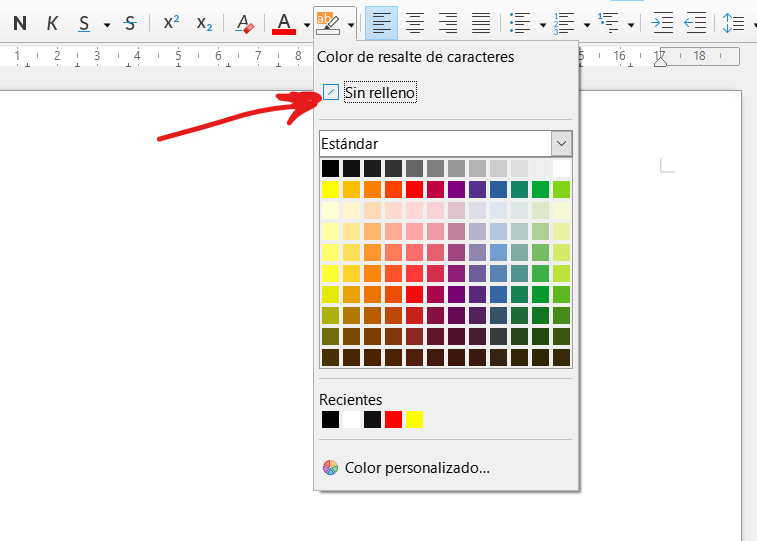
Task: Clear direct formatting with eraser icon
Action: click(x=244, y=22)
